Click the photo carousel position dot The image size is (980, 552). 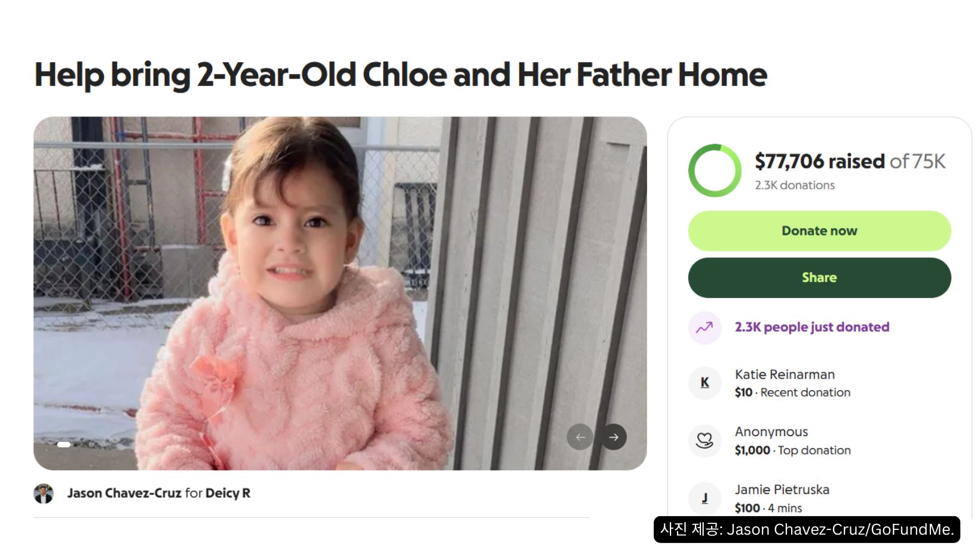[64, 444]
